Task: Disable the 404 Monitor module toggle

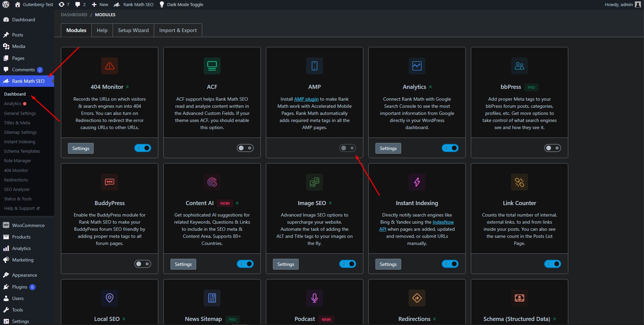Action: click(x=143, y=148)
